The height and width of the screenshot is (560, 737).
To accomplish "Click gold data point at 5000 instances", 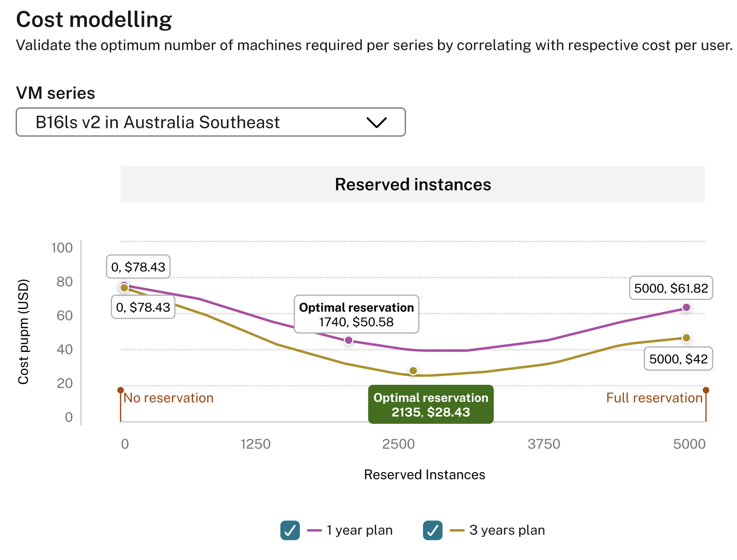I will pos(686,338).
